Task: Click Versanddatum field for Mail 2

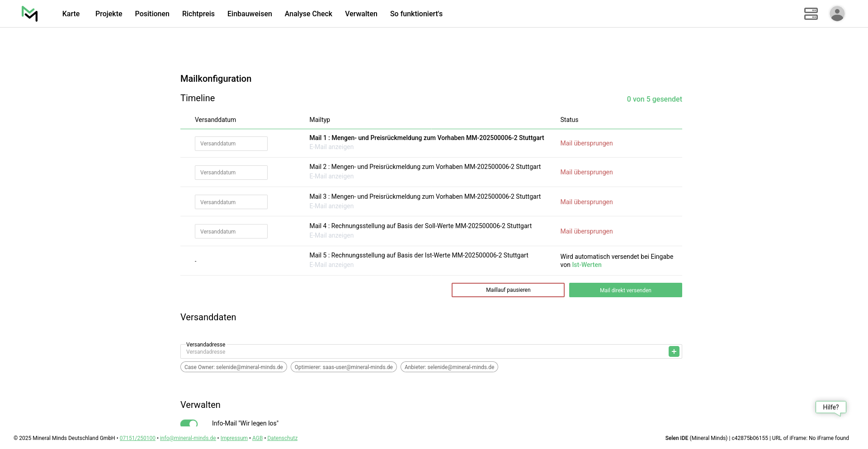Action: pyautogui.click(x=231, y=173)
